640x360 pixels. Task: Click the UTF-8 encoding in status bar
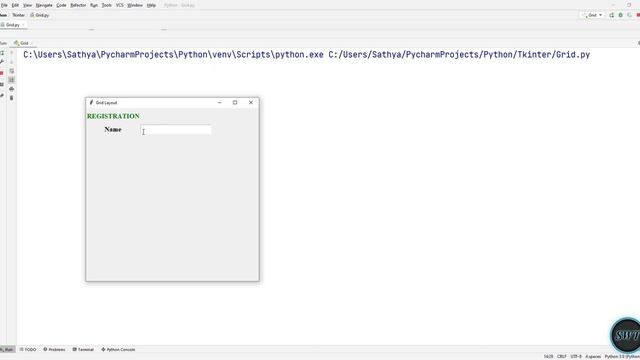click(576, 357)
